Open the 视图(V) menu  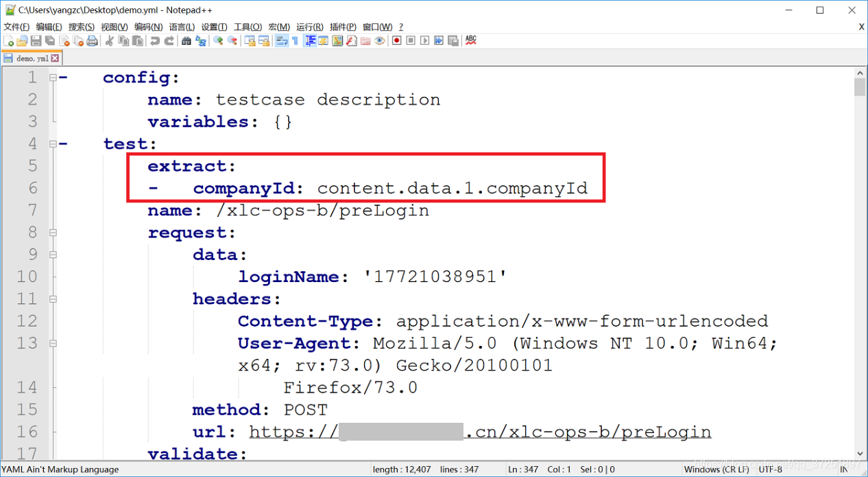point(114,27)
